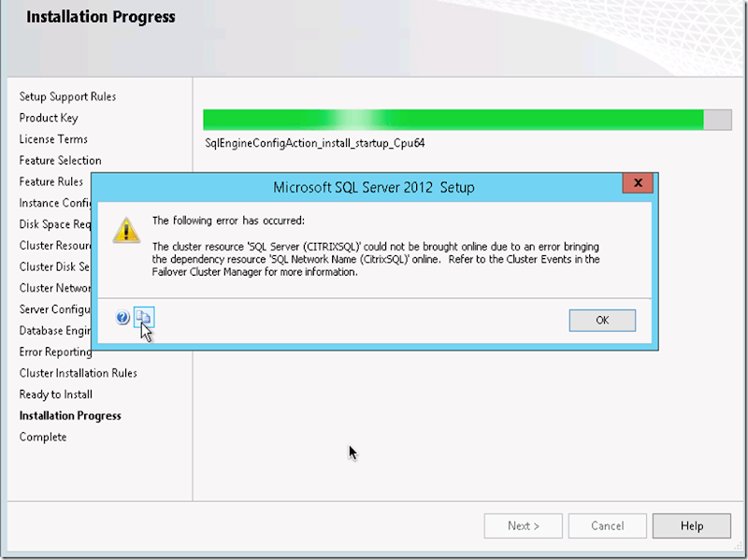Select Cluster Installation Rules step
Viewport: 748px width, 560px height.
pyautogui.click(x=79, y=373)
